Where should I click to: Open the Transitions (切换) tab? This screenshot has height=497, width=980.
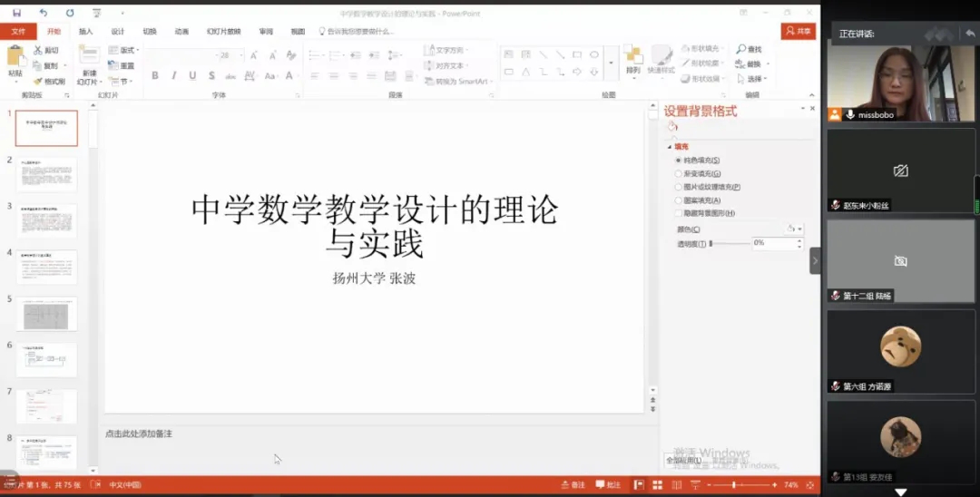click(x=150, y=31)
